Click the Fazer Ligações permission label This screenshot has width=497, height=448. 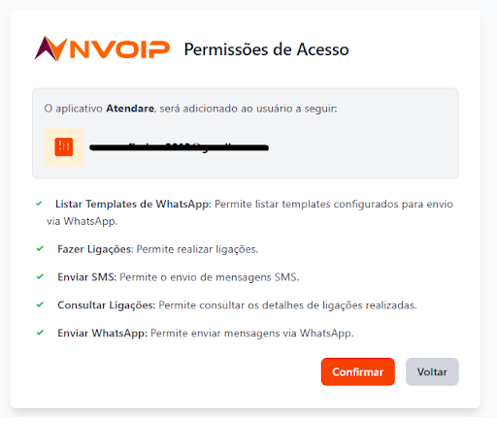pyautogui.click(x=95, y=249)
